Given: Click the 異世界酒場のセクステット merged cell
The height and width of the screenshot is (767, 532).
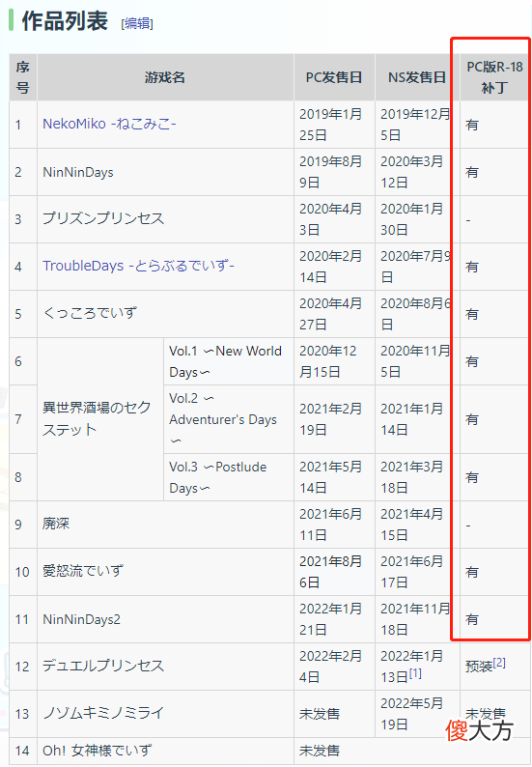Looking at the screenshot, I should [100, 418].
